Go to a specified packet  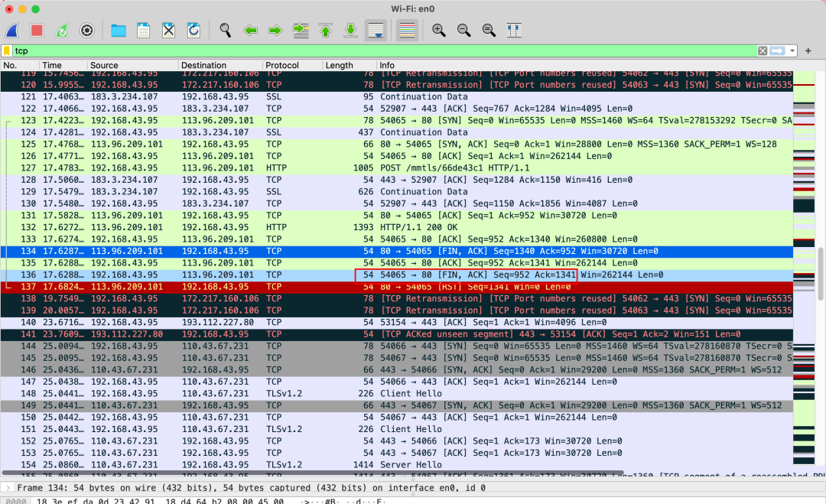pyautogui.click(x=301, y=31)
